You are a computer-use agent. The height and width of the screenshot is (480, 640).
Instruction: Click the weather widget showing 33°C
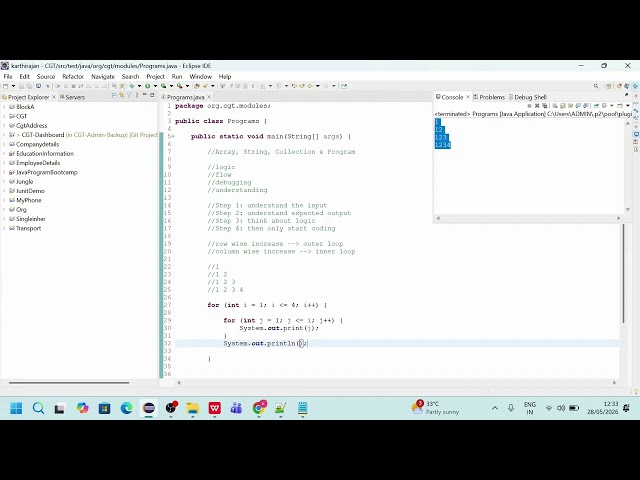coord(435,408)
